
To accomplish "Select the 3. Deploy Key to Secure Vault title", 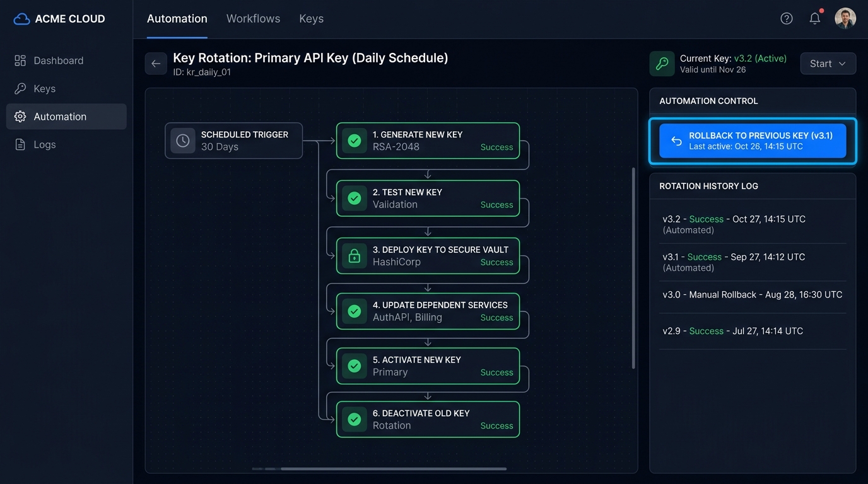I will (x=440, y=250).
